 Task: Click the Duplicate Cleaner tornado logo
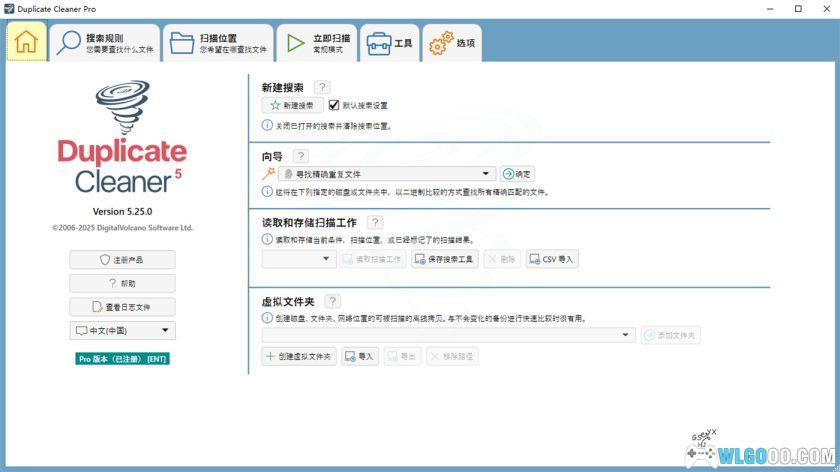(123, 107)
